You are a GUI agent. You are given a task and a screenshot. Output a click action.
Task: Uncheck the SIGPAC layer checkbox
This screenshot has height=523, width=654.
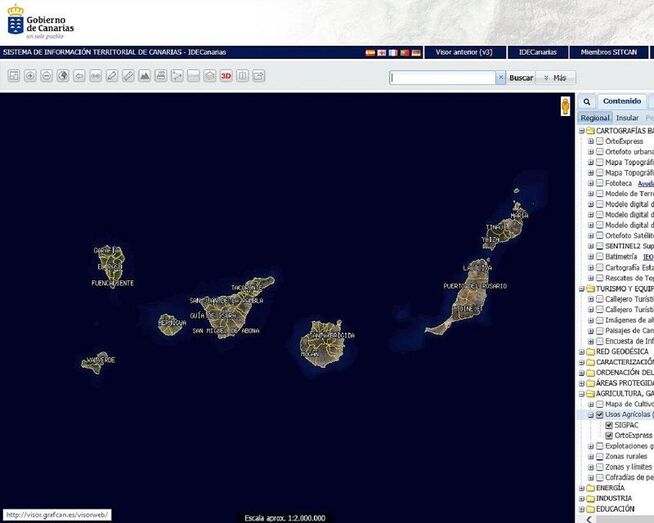coord(609,425)
